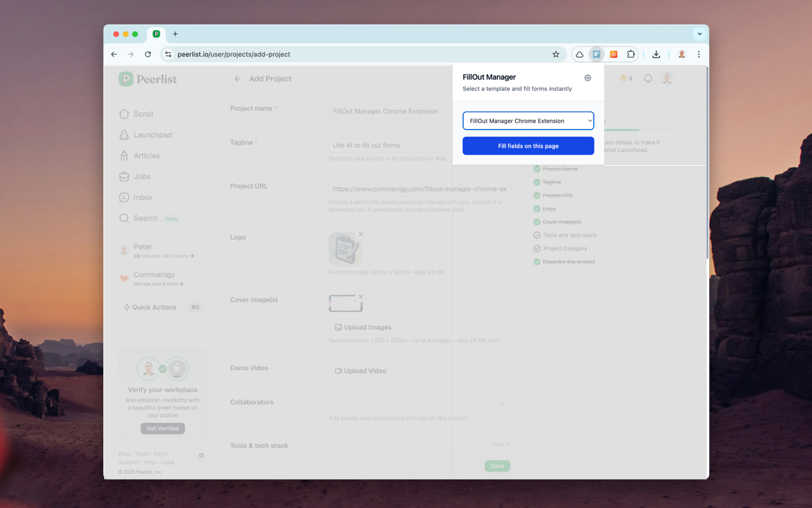Bookmark this page with the star
This screenshot has height=508, width=812.
click(x=556, y=55)
